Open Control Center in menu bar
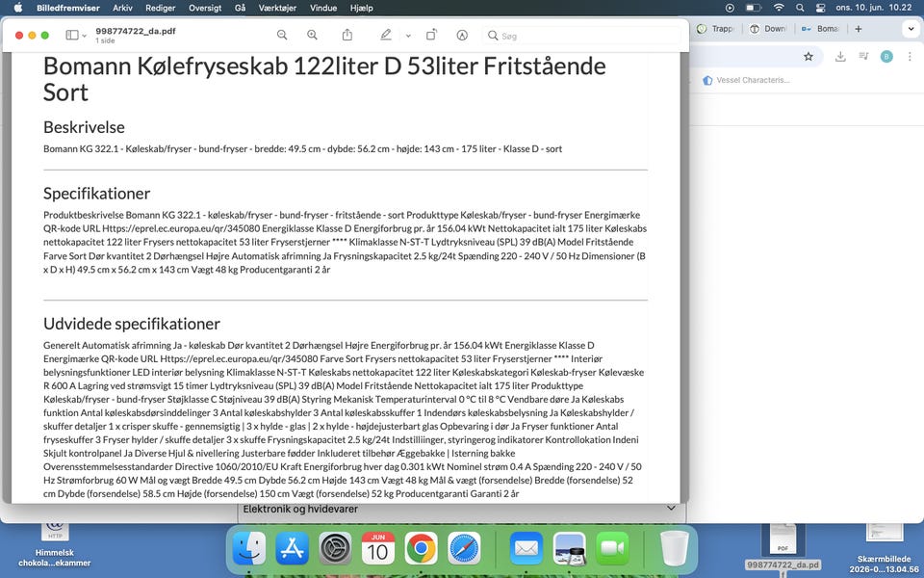This screenshot has height=578, width=924. pyautogui.click(x=820, y=8)
